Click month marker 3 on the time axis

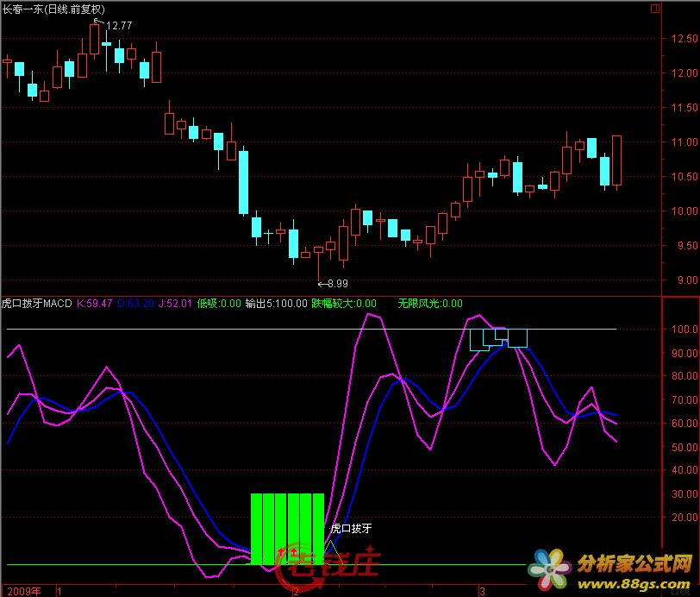pos(482,591)
